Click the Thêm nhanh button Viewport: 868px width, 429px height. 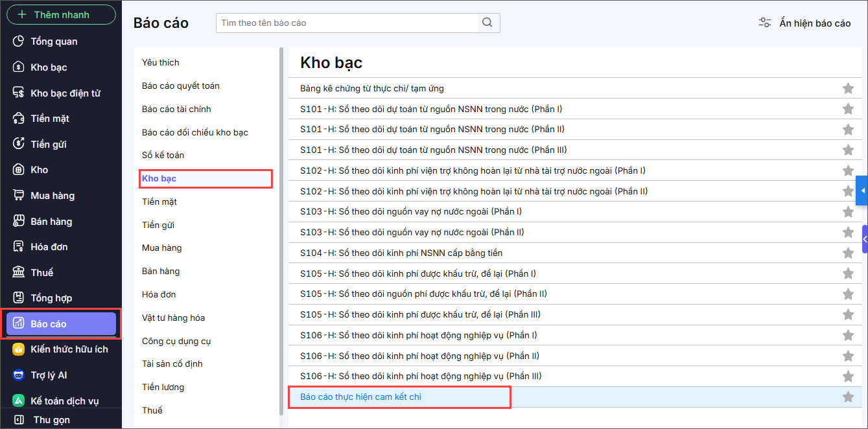coord(61,14)
